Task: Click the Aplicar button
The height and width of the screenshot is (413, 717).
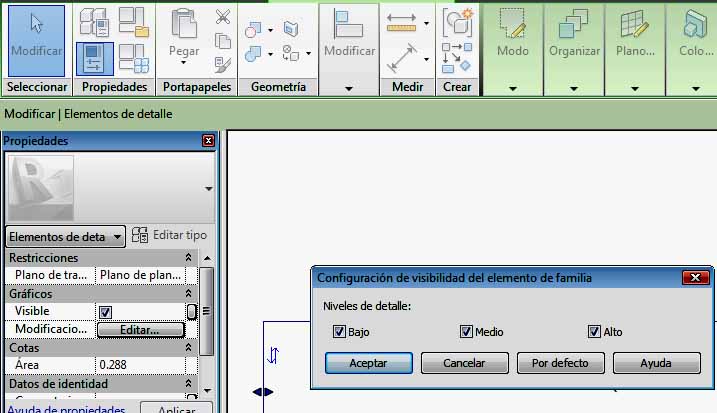Action: pyautogui.click(x=177, y=408)
